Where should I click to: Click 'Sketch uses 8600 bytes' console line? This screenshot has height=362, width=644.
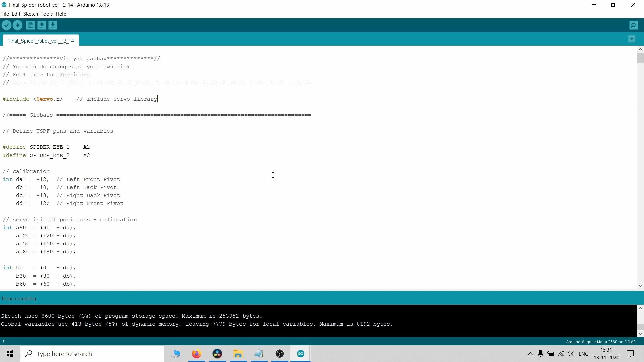132,316
